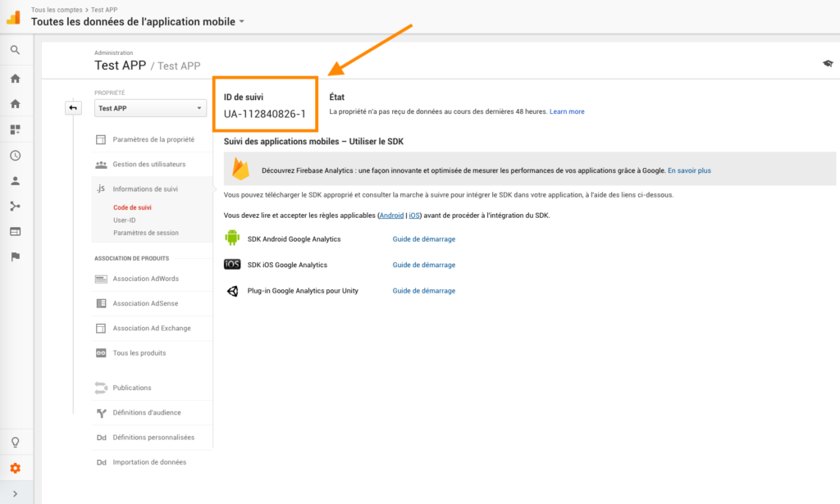Open the Behavior window icon in sidebar

tap(15, 232)
